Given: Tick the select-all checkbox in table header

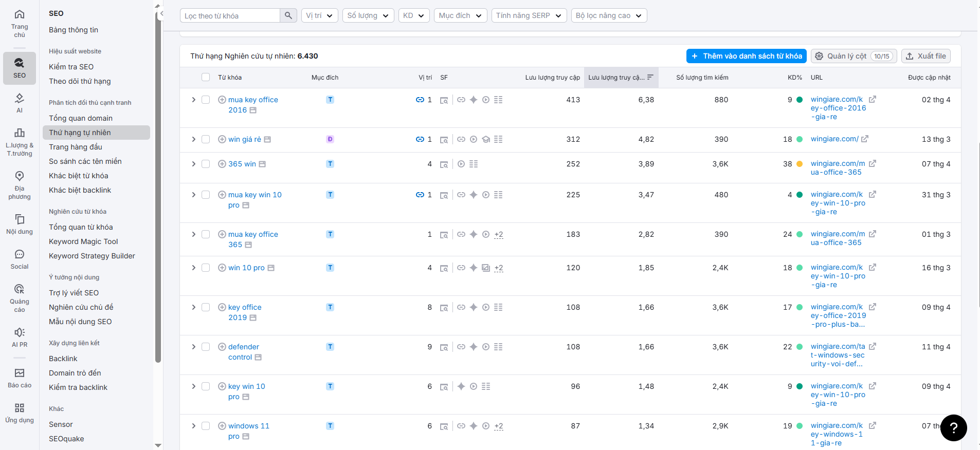Looking at the screenshot, I should (x=206, y=77).
